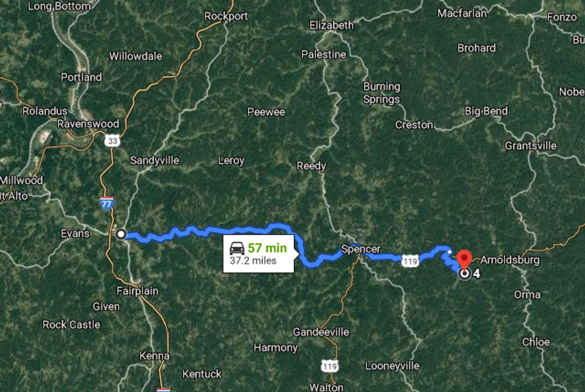Click the Arnoldsburg town label
This screenshot has width=585, height=392.
tap(510, 260)
